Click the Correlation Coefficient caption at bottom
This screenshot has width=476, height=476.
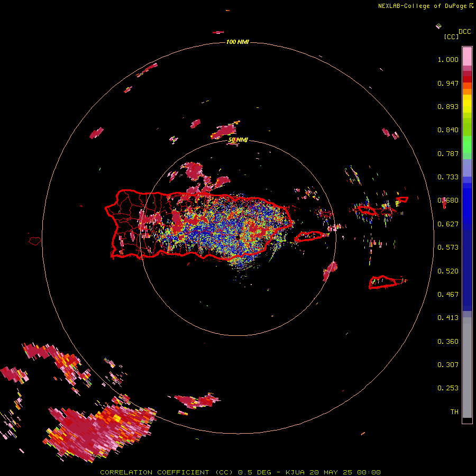241,472
